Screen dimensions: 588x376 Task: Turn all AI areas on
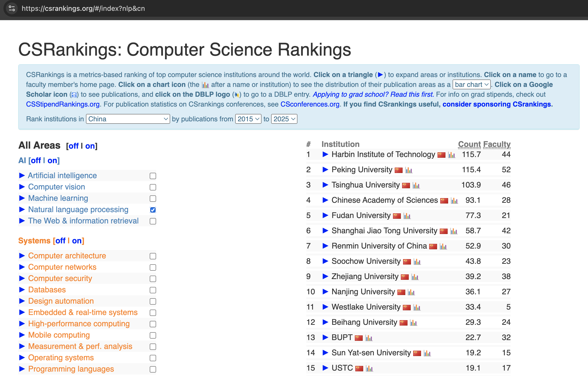click(52, 160)
